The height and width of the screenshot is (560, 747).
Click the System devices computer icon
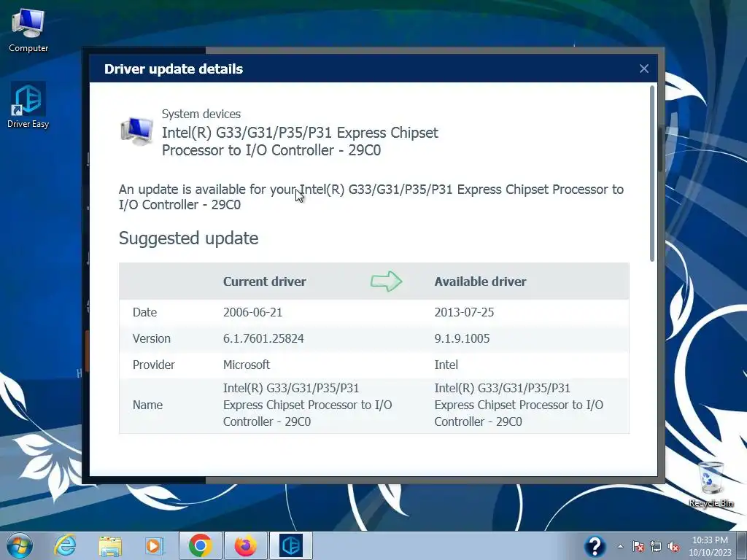coord(136,131)
